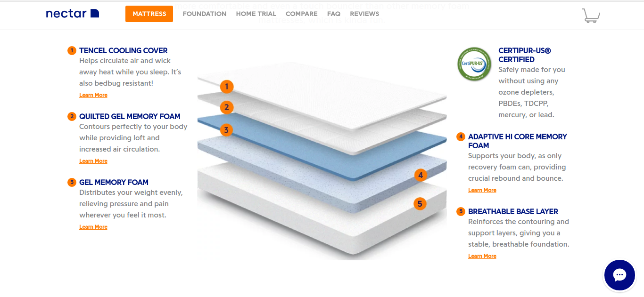Select layer marker 3 on mattress diagram

227,130
